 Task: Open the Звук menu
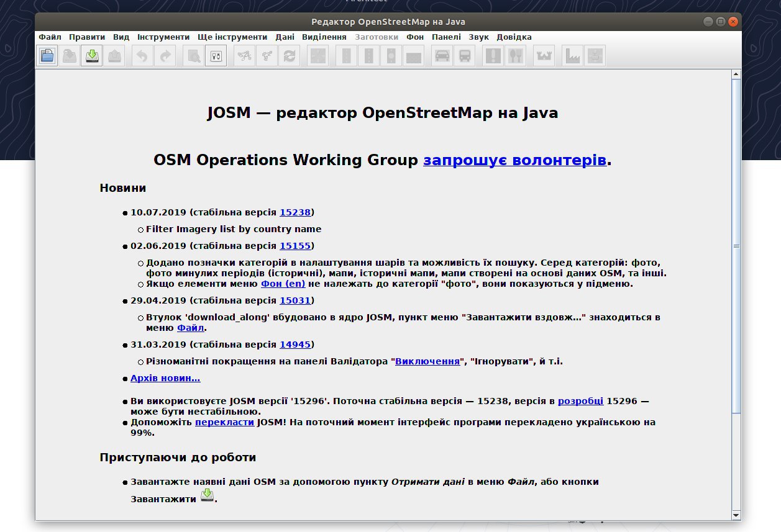[x=478, y=37]
